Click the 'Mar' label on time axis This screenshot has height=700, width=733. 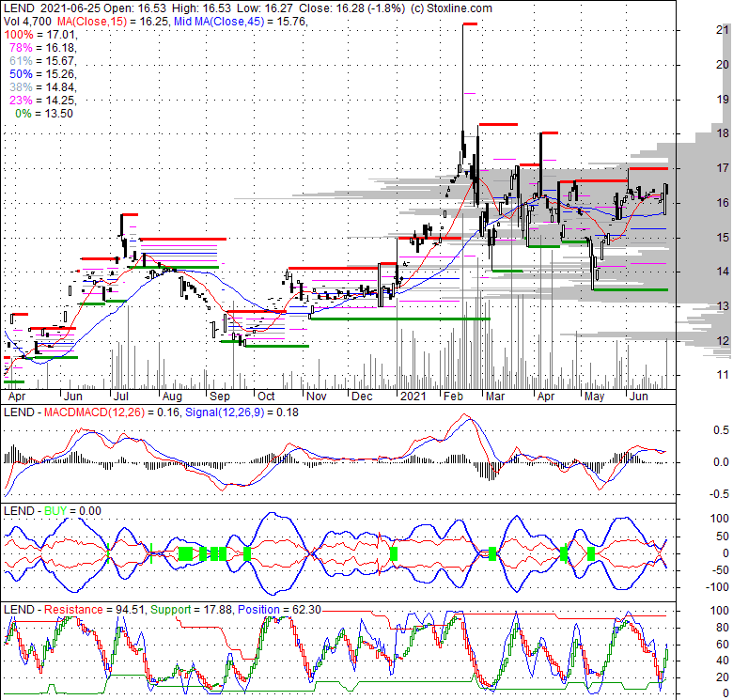click(495, 397)
